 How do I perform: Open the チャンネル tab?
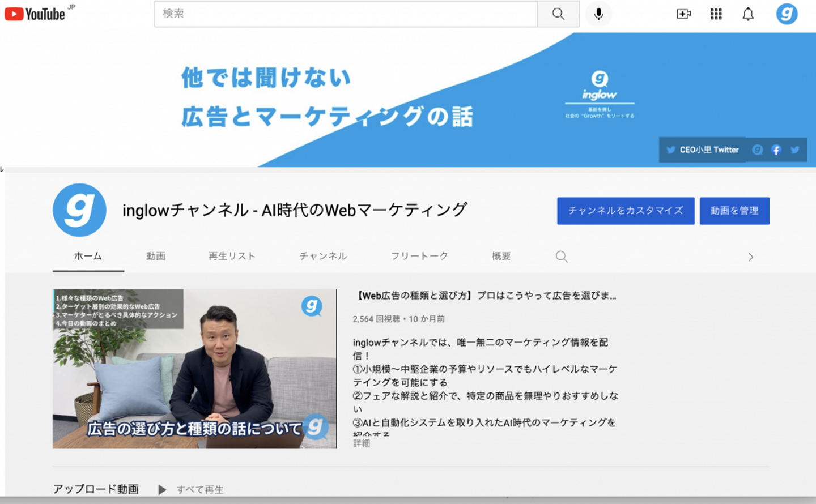click(x=323, y=257)
